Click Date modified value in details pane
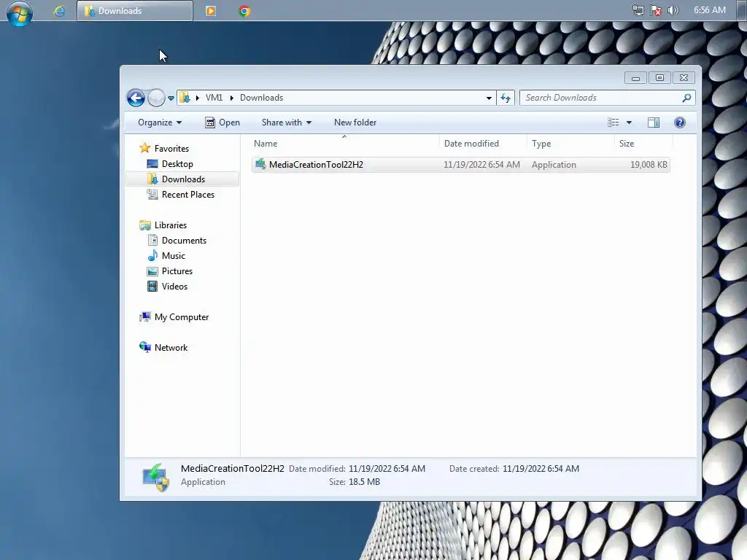 point(387,469)
